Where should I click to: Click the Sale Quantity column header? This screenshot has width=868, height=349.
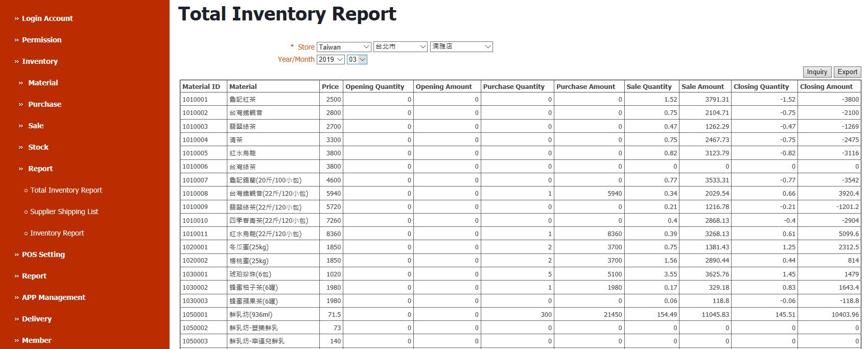point(652,86)
